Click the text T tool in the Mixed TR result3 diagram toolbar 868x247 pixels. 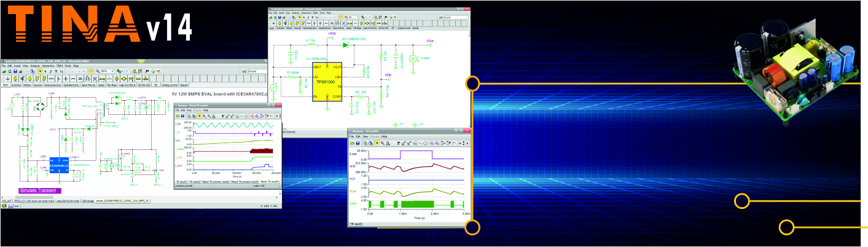(222, 116)
